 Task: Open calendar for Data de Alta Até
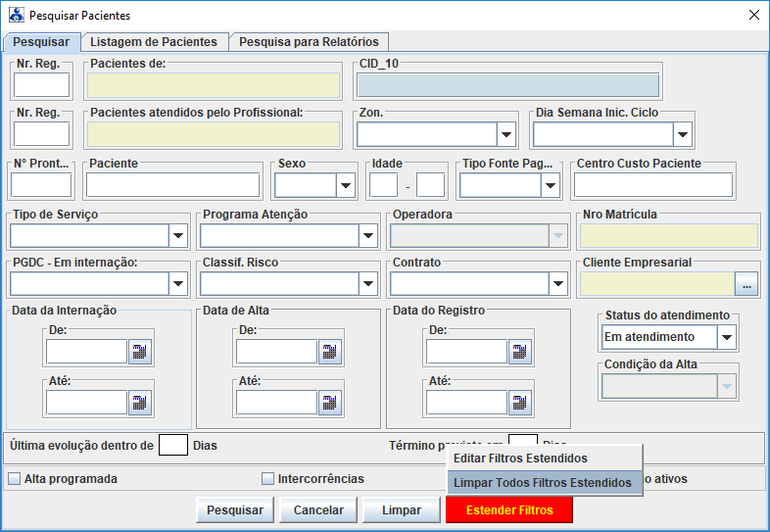pos(330,403)
